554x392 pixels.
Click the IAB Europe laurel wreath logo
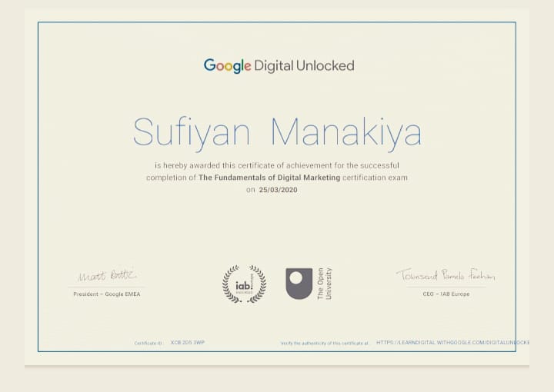click(x=244, y=284)
